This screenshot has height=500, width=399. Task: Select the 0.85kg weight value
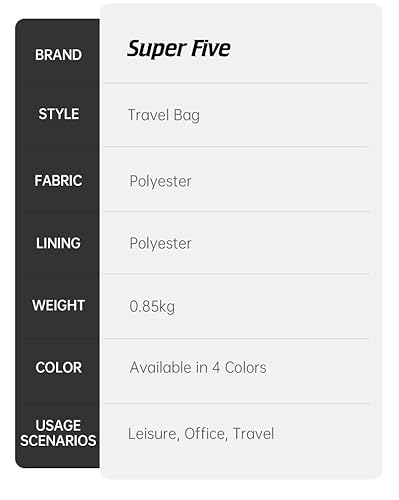[152, 306]
